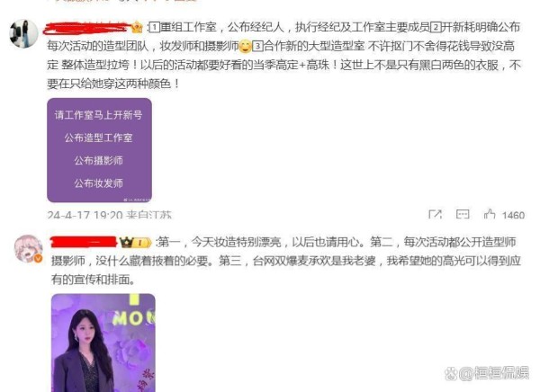This screenshot has height=392, width=540.
Task: Click the orange verified badge on second avatar
Action: tap(38, 258)
